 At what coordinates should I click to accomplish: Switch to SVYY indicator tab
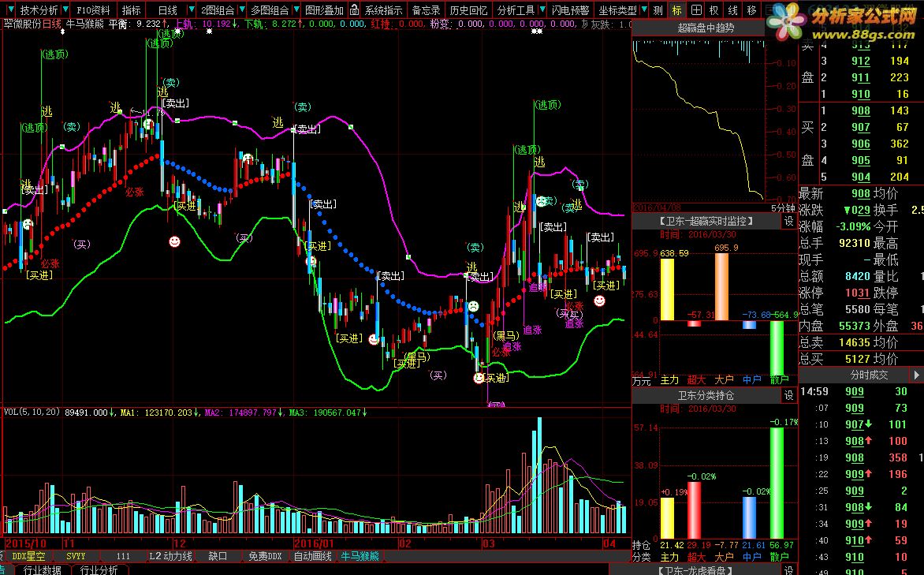(76, 556)
